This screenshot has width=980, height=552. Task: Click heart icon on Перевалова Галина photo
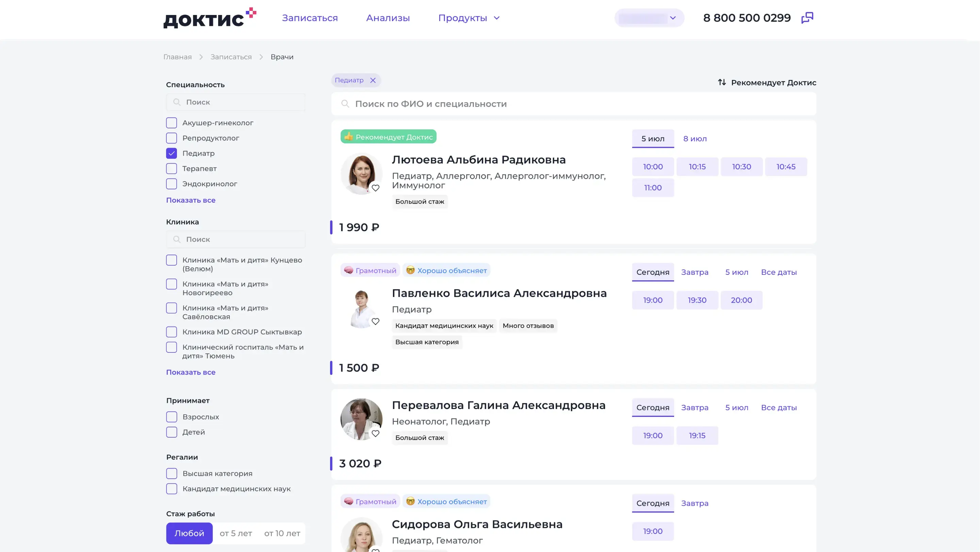point(375,433)
